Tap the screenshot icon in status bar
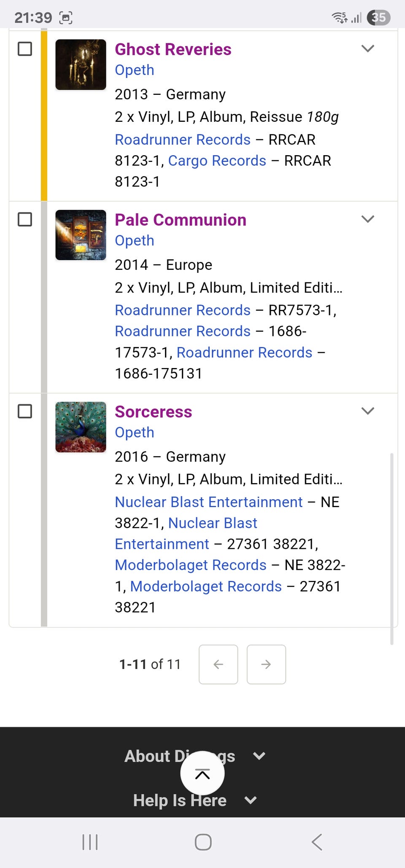405x868 pixels. [x=66, y=18]
